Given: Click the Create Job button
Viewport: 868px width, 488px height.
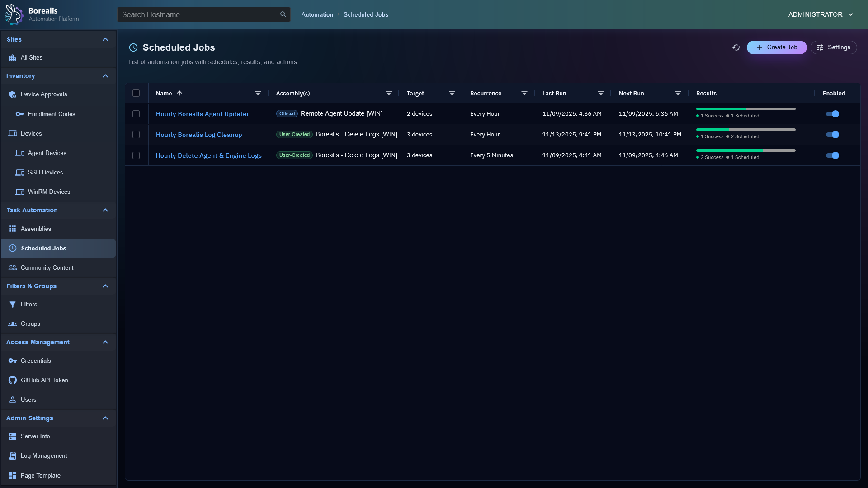Looking at the screenshot, I should (x=776, y=47).
